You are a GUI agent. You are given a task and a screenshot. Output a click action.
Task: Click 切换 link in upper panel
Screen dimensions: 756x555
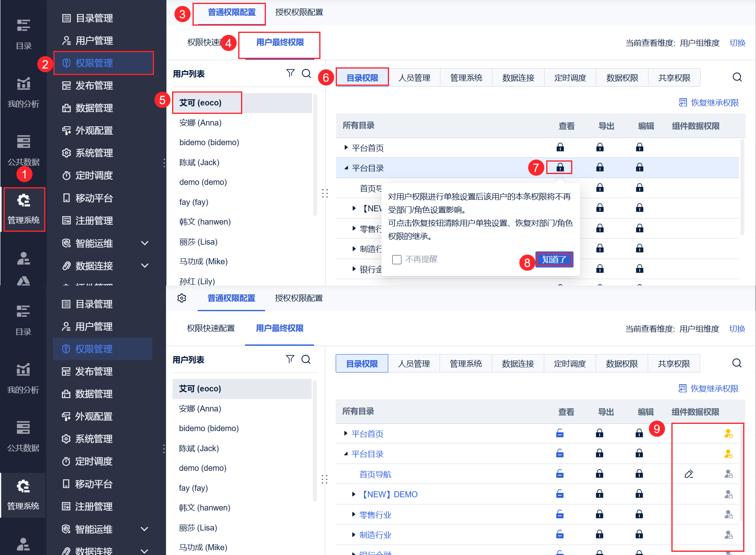pos(737,43)
